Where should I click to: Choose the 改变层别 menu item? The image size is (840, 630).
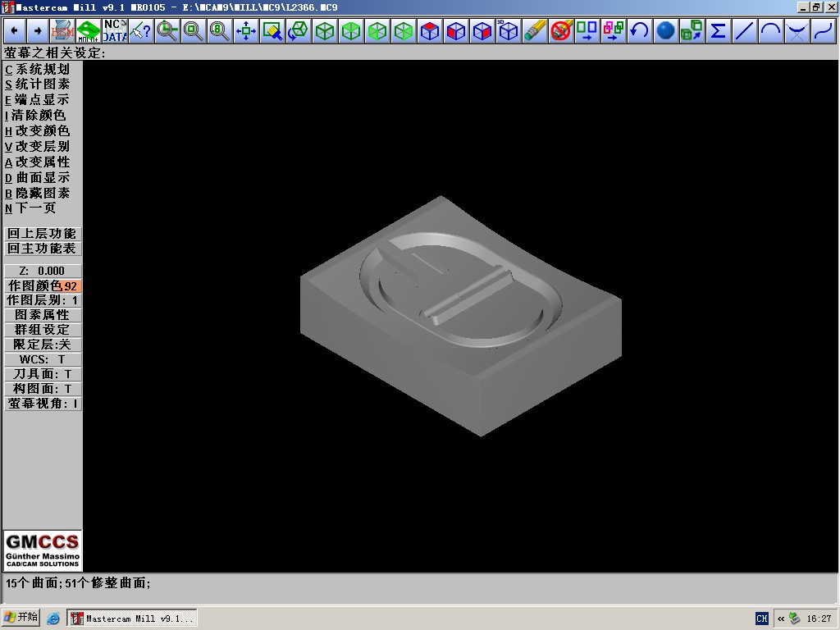point(38,146)
